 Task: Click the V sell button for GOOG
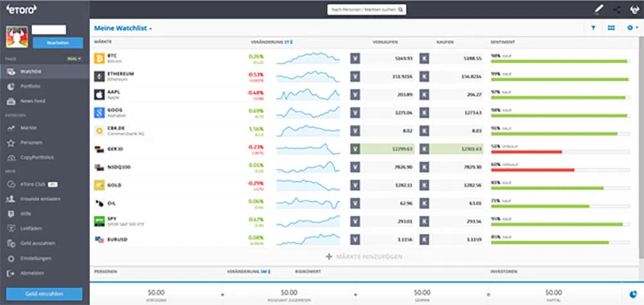355,113
